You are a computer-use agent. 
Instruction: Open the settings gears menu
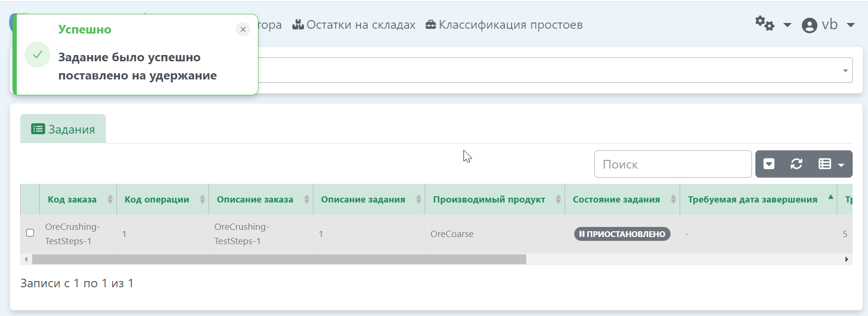click(764, 23)
